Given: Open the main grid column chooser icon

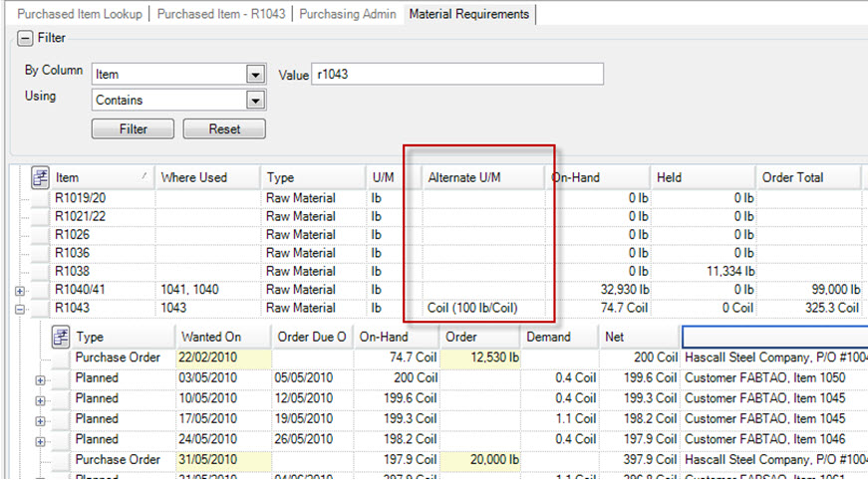Looking at the screenshot, I should coord(41,177).
